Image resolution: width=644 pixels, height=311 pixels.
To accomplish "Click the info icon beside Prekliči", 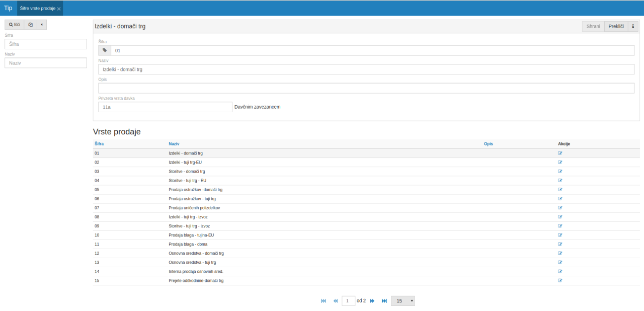I will point(633,26).
